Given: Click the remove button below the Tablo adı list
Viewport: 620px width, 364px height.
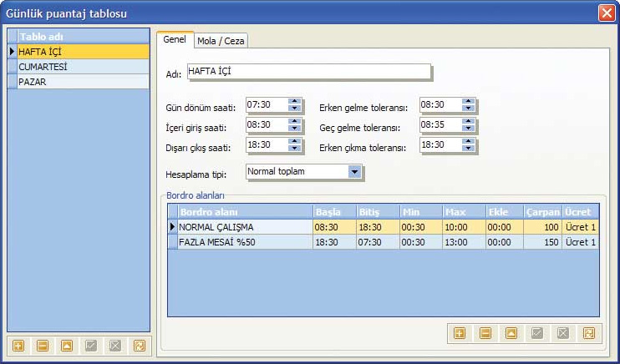Looking at the screenshot, I should click(x=43, y=345).
